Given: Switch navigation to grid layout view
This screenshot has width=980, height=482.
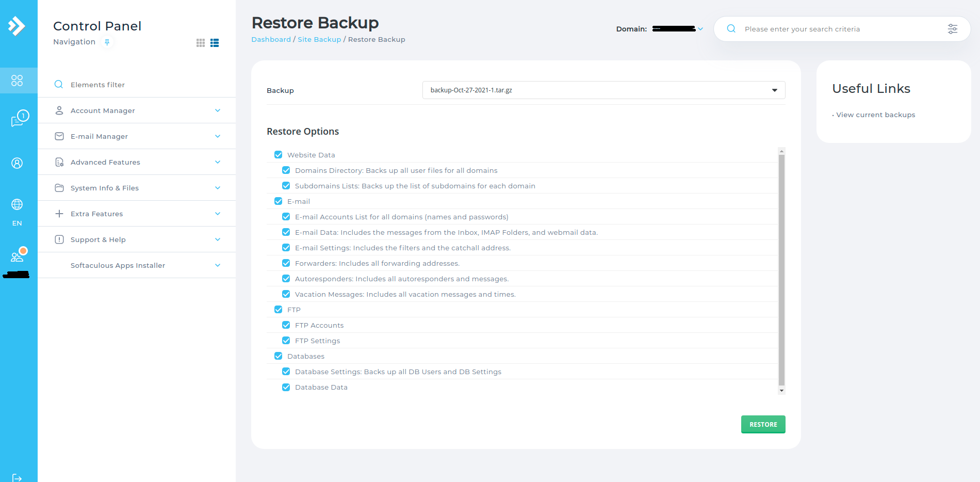Looking at the screenshot, I should (200, 43).
